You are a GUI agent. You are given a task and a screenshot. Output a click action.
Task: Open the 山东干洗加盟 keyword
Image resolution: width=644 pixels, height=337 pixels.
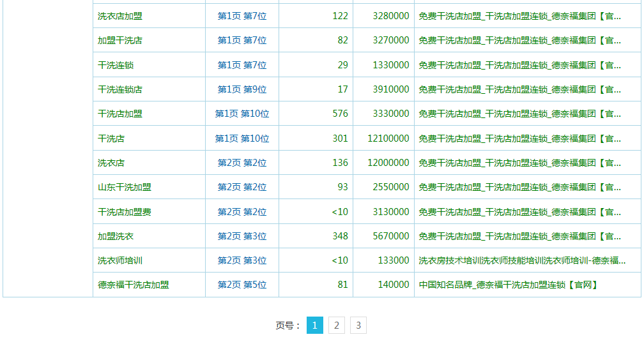tap(125, 187)
